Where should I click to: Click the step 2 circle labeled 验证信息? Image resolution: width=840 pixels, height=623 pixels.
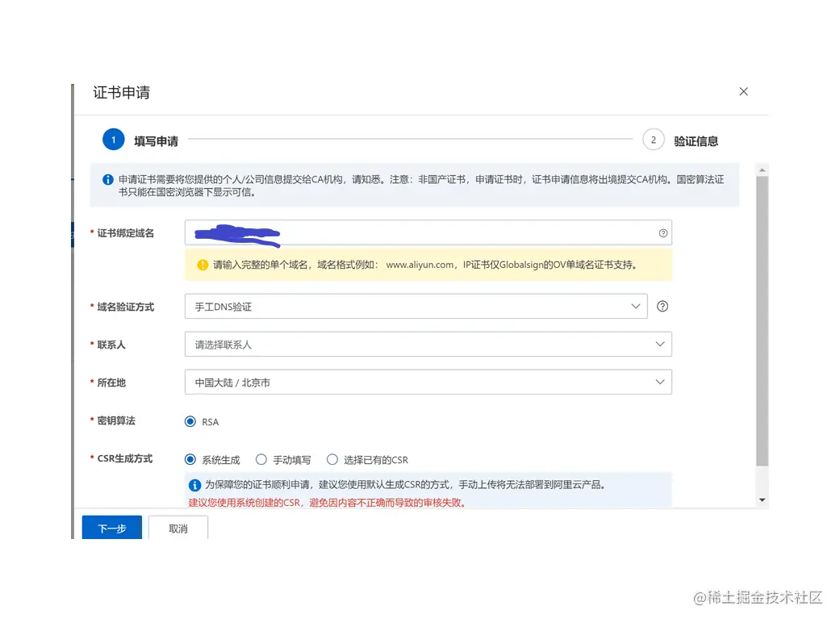tap(654, 139)
